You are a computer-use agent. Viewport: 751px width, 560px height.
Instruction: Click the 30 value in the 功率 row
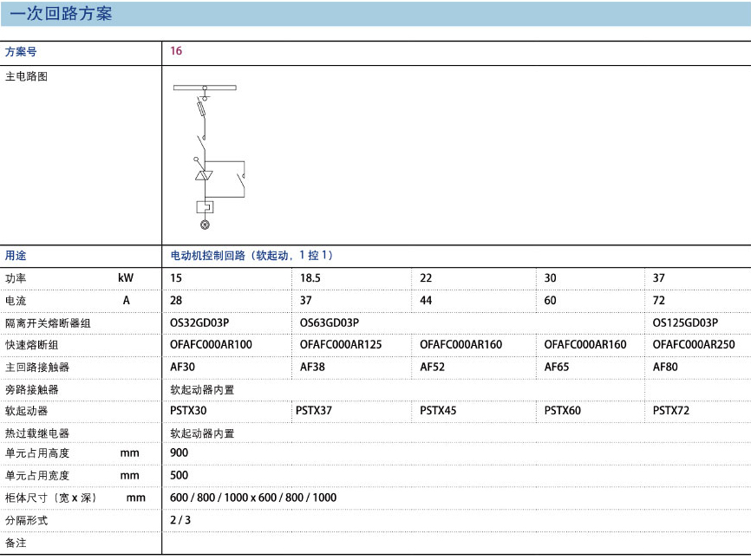point(550,278)
